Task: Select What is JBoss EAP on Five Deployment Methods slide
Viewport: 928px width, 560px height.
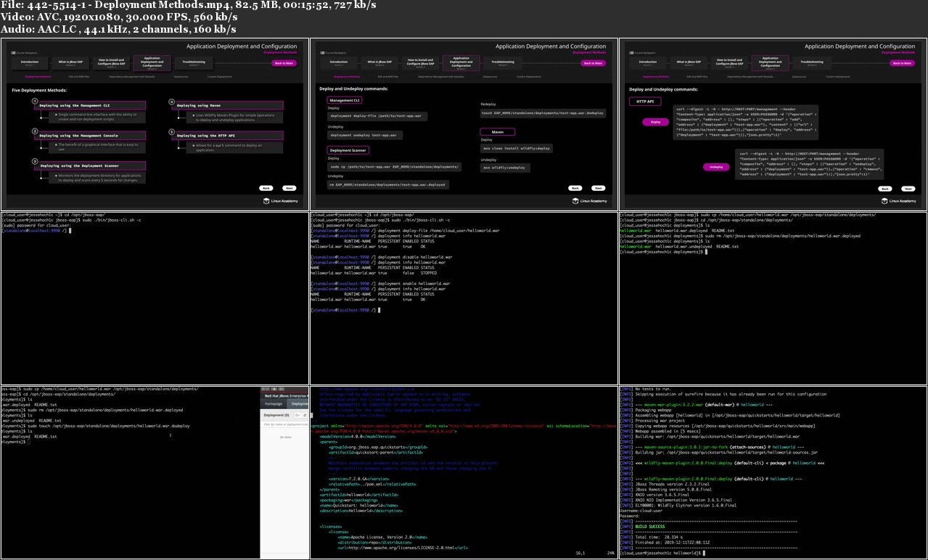Action: click(70, 63)
